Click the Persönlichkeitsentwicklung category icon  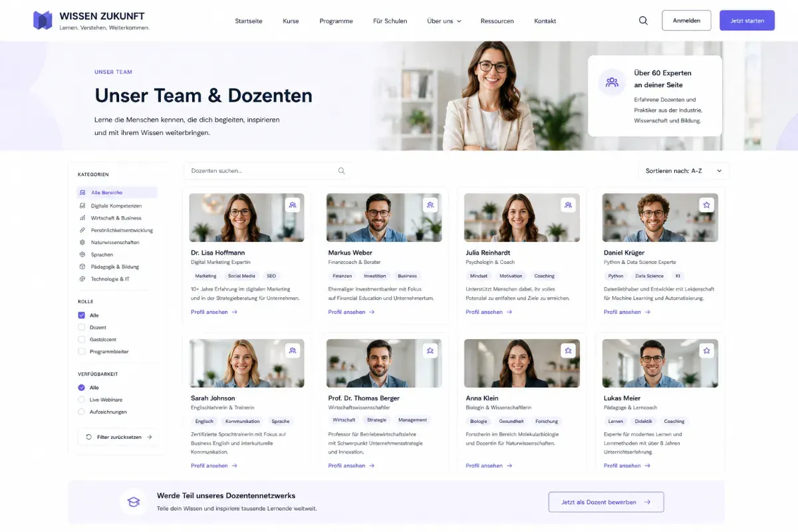[x=82, y=230]
